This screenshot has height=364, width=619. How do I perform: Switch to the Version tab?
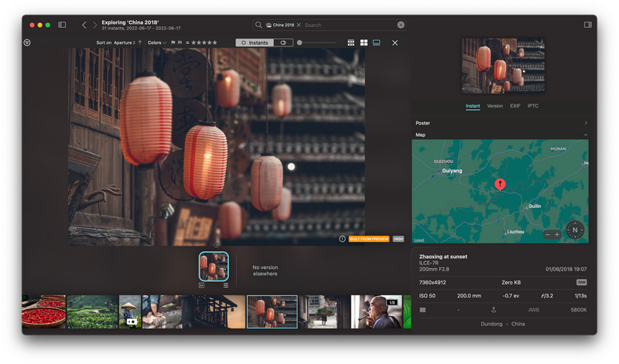coord(494,106)
